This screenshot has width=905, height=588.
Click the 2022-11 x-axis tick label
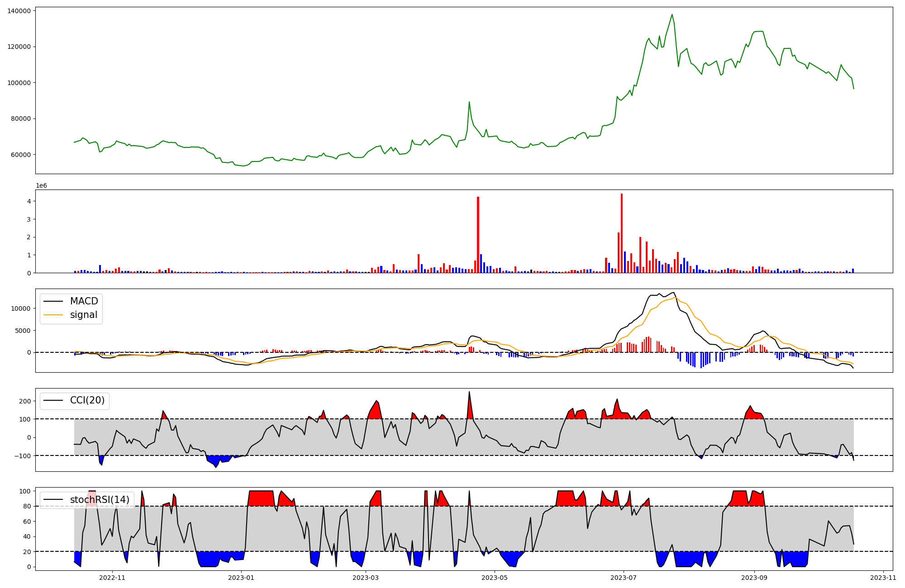click(112, 577)
